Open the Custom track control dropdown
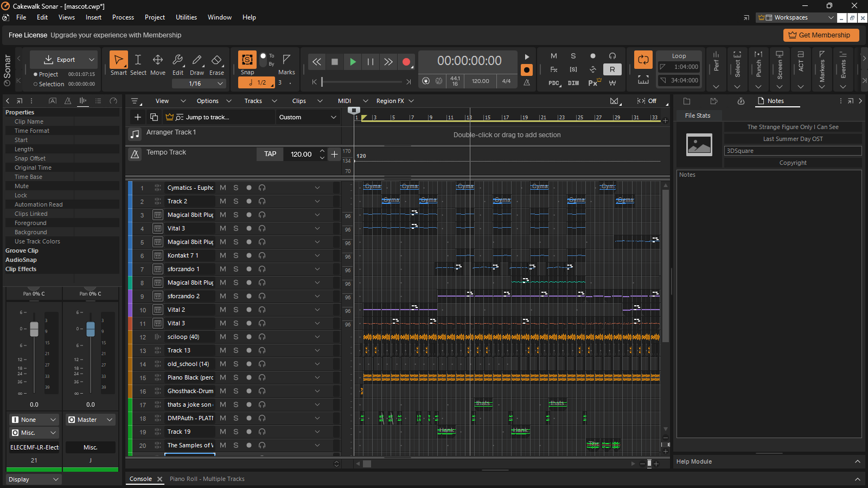 click(x=308, y=117)
